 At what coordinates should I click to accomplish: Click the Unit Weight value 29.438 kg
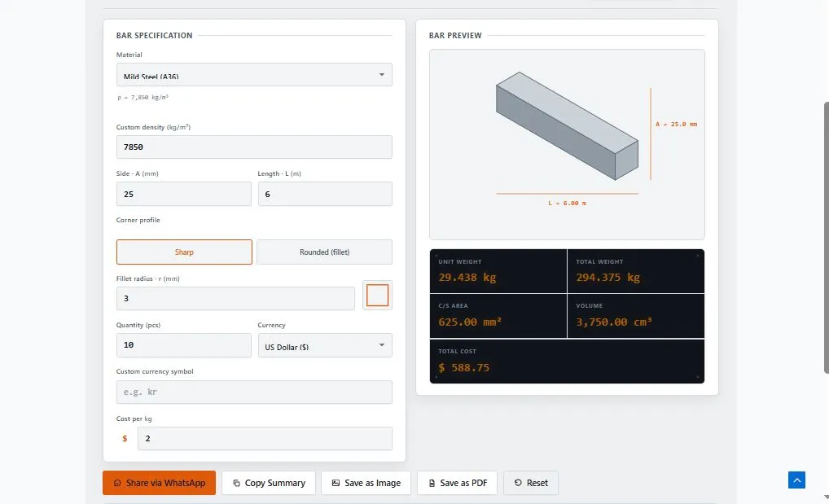(x=467, y=277)
